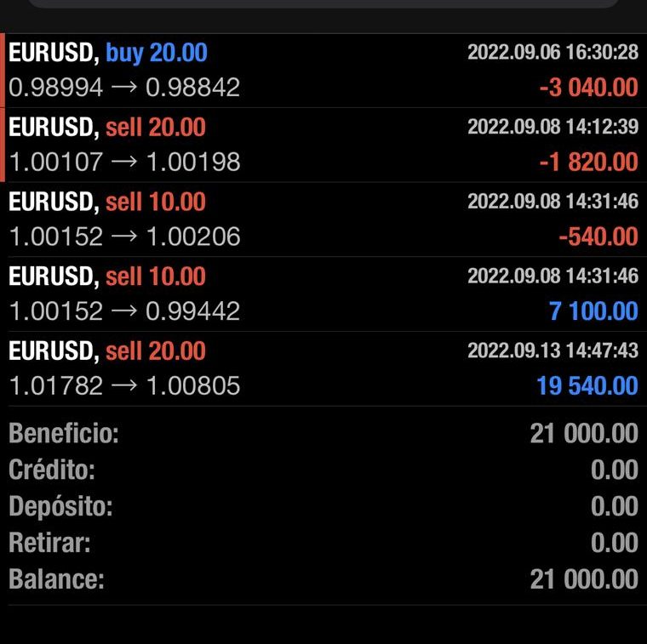The image size is (647, 644).
Task: Tap the sell 10.00 trade losing -540.00
Action: point(323,219)
